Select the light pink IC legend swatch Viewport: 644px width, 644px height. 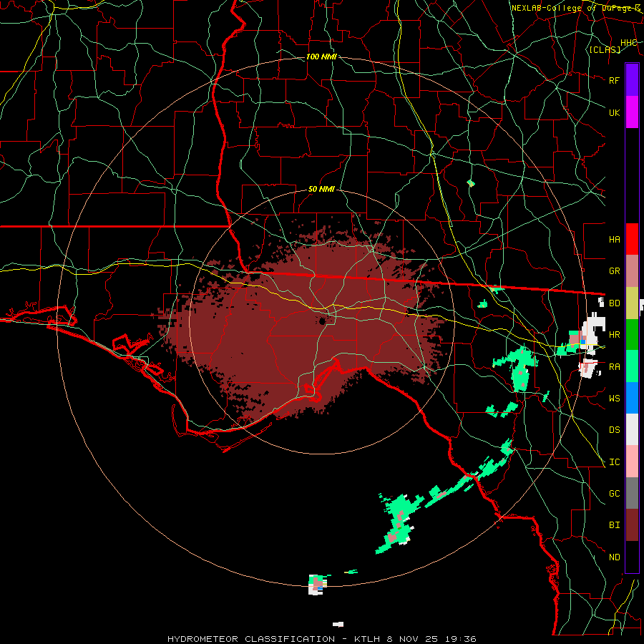[632, 462]
